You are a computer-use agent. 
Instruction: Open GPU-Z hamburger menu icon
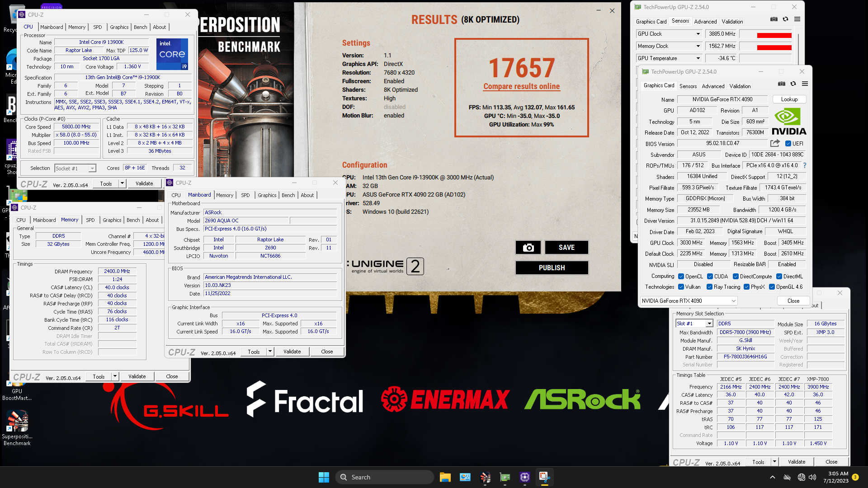(805, 84)
